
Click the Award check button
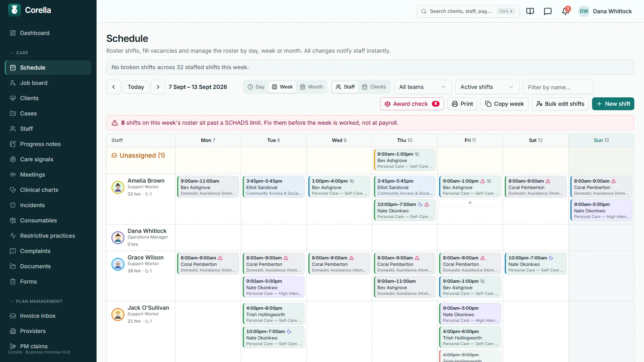click(412, 104)
